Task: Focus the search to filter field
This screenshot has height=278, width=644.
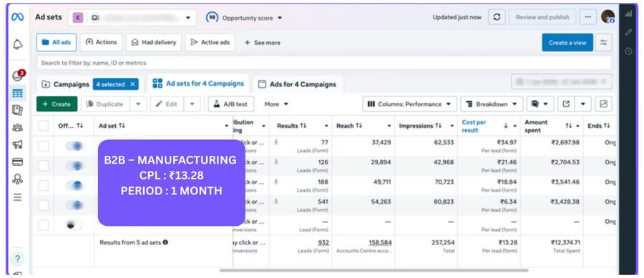Action: pyautogui.click(x=323, y=63)
